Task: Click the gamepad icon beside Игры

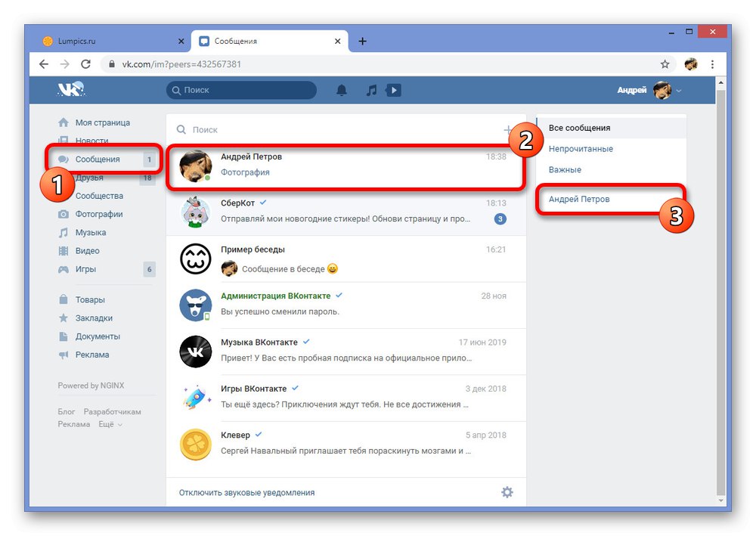Action: tap(64, 269)
